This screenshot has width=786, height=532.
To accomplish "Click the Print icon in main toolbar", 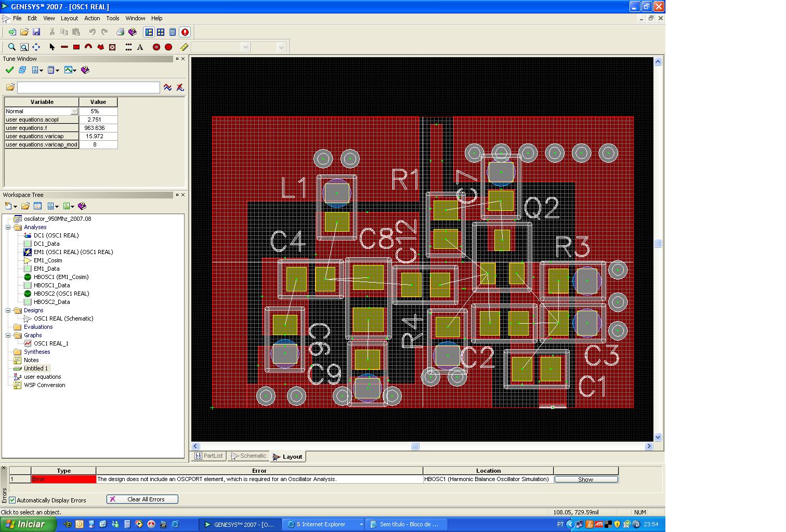I will point(120,32).
